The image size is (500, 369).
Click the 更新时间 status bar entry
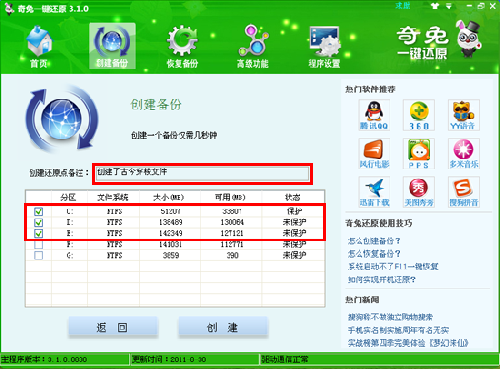coord(169,360)
